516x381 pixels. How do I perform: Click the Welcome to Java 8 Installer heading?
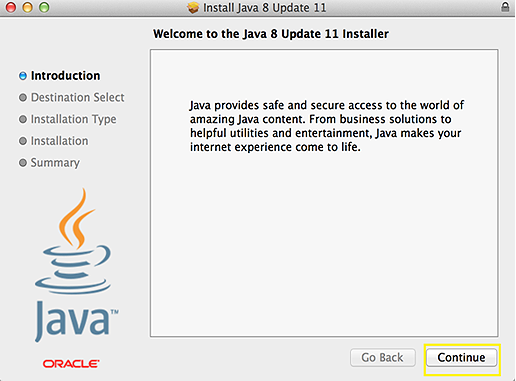tap(271, 34)
